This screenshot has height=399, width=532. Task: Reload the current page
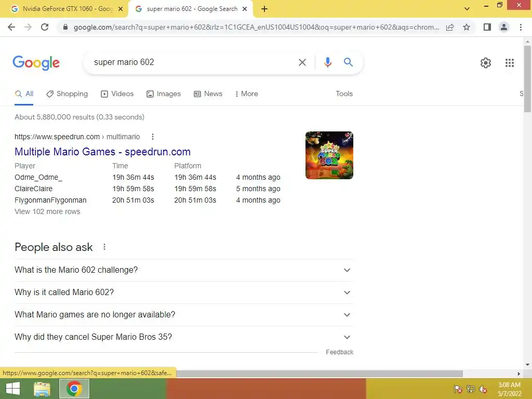click(45, 27)
